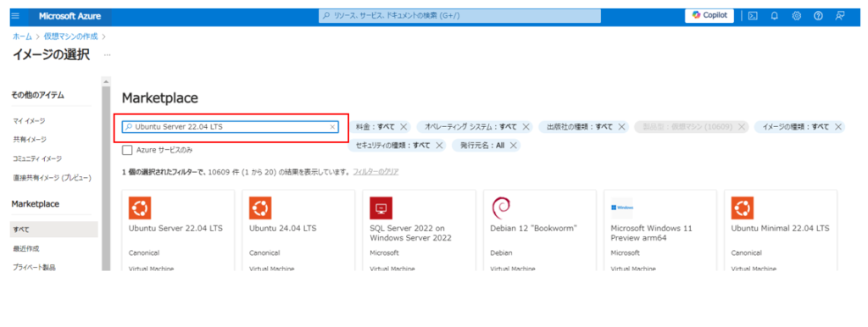Click the Copilot button
The image size is (868, 327).
pyautogui.click(x=709, y=15)
